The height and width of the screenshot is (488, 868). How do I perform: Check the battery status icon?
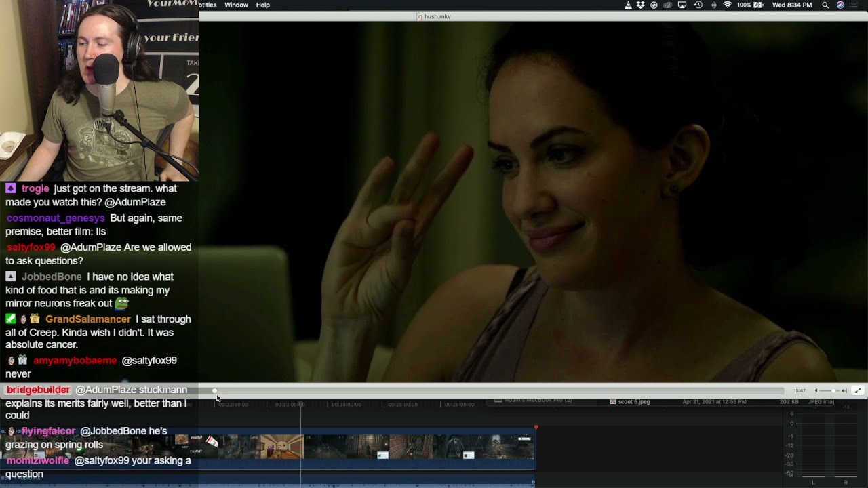[x=758, y=5]
